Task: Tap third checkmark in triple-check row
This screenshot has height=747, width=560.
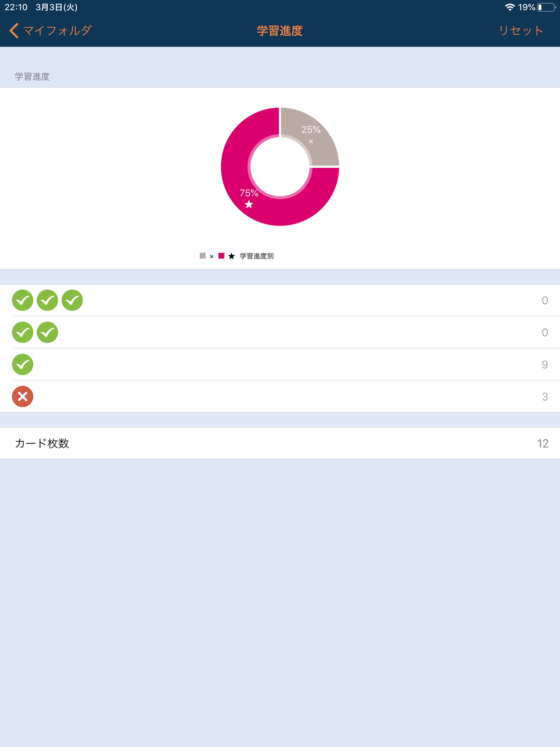Action: pos(72,300)
